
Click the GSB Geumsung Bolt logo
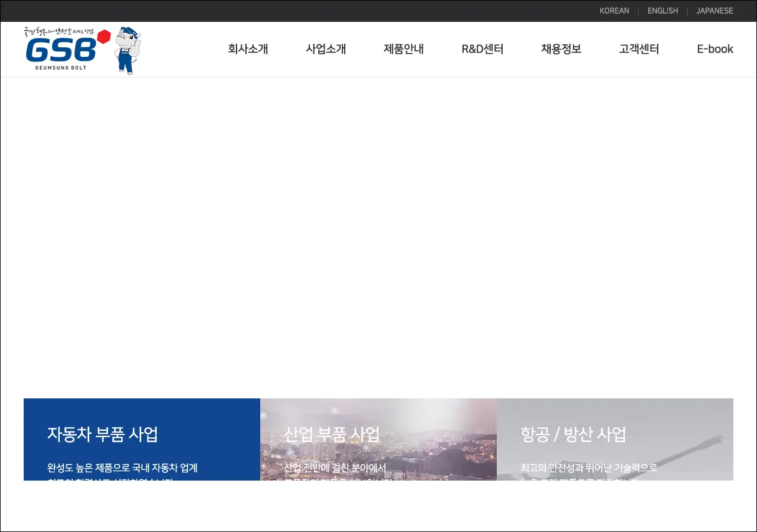(x=61, y=52)
